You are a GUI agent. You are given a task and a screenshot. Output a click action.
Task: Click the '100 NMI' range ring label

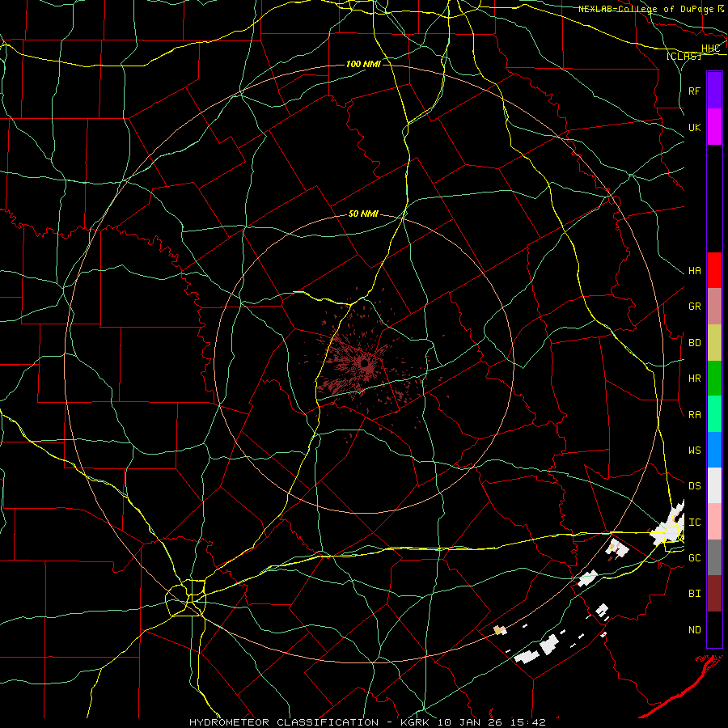[x=363, y=64]
